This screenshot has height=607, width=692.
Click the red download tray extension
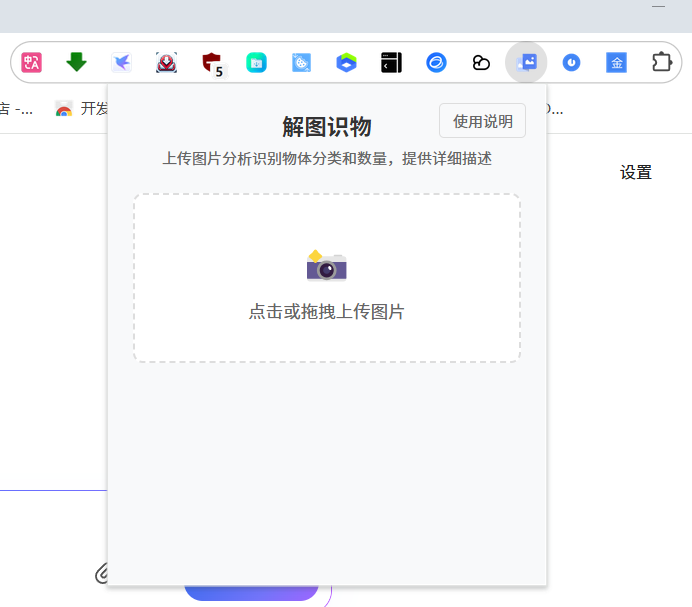(x=166, y=62)
